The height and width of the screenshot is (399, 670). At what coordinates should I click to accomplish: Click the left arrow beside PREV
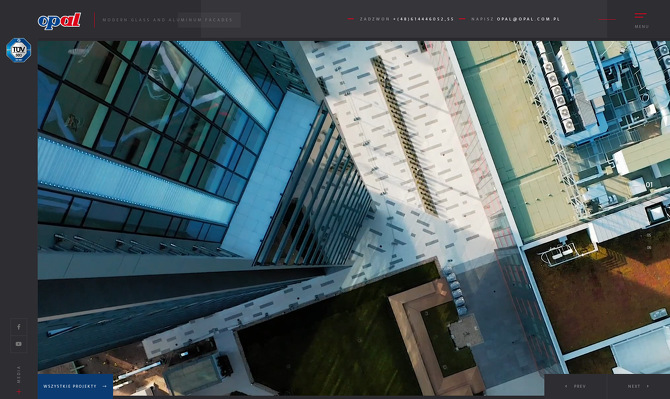pos(566,386)
